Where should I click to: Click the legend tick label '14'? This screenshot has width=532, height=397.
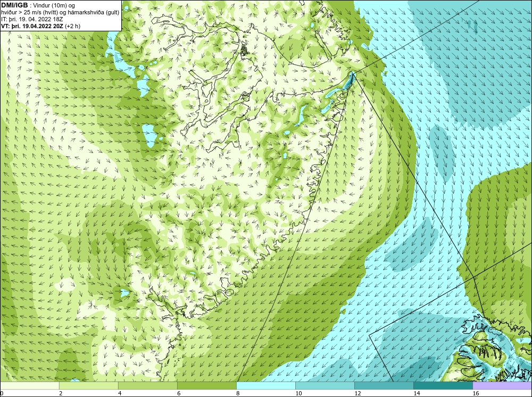pyautogui.click(x=417, y=393)
